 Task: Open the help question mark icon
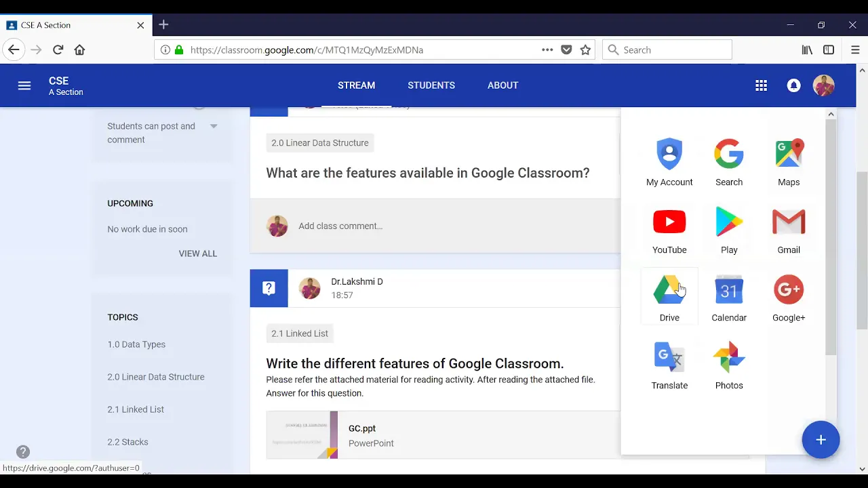pos(23,452)
